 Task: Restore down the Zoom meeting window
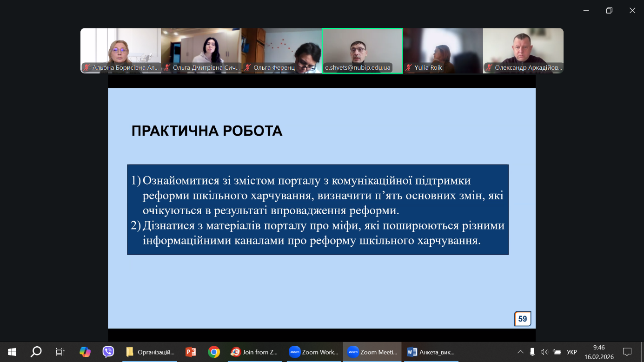click(609, 10)
